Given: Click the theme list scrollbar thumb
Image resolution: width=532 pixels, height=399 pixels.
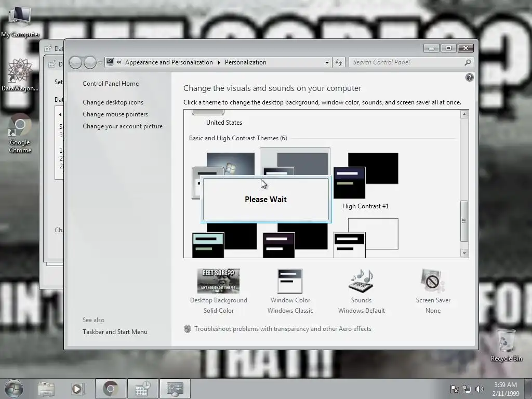Looking at the screenshot, I should click(x=464, y=221).
